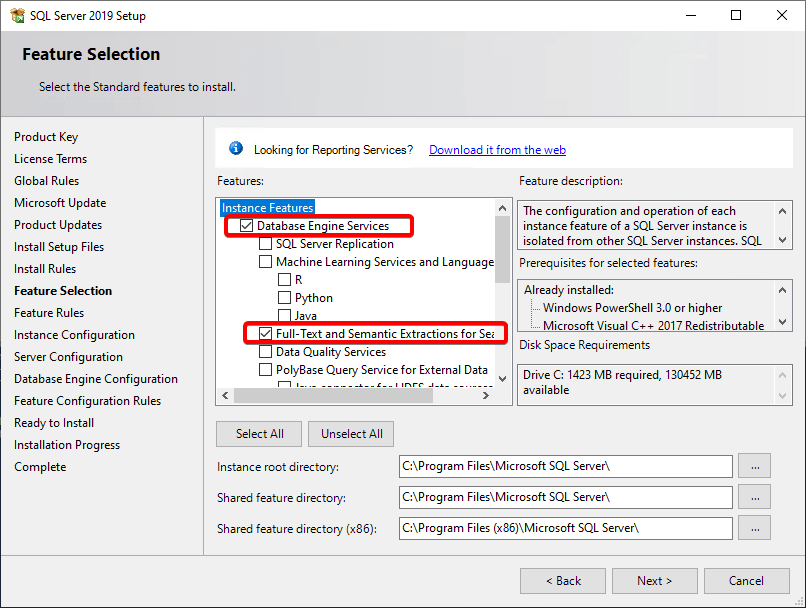Browse for Shared feature directory
Screen dimensions: 806x608
(x=755, y=497)
